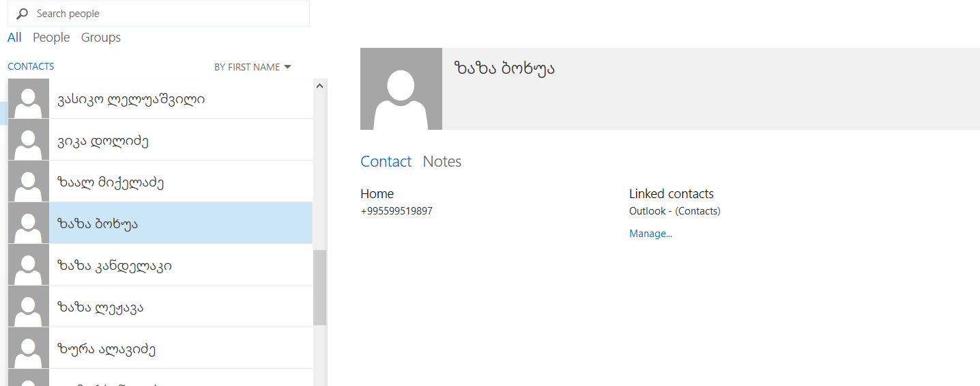Select contact ზაზა ლეჟავა by name

[100, 307]
